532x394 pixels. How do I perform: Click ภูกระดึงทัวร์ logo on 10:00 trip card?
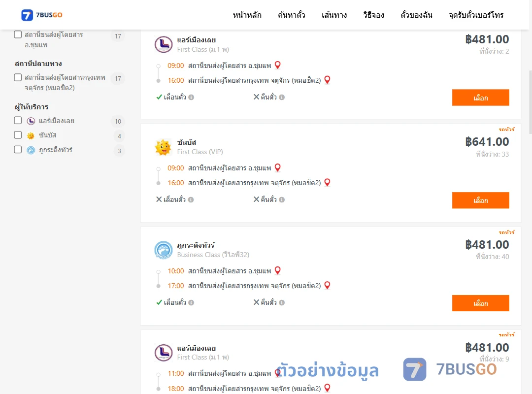[x=164, y=250]
